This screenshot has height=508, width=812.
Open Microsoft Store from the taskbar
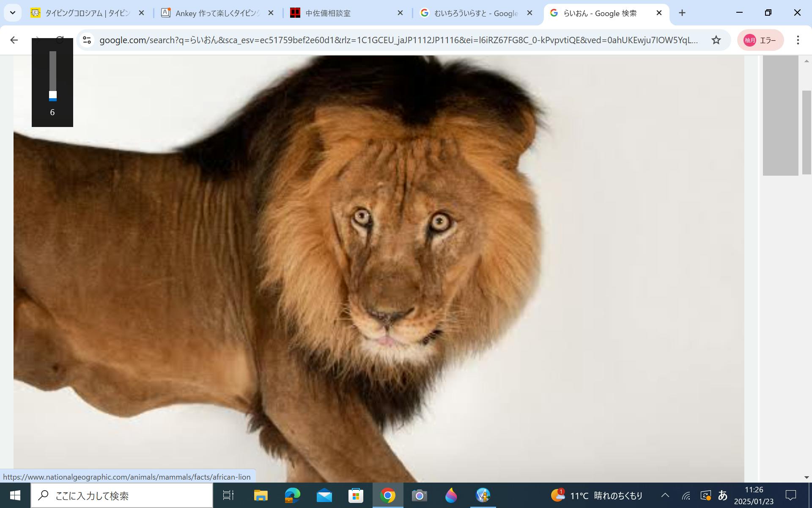[x=356, y=495]
